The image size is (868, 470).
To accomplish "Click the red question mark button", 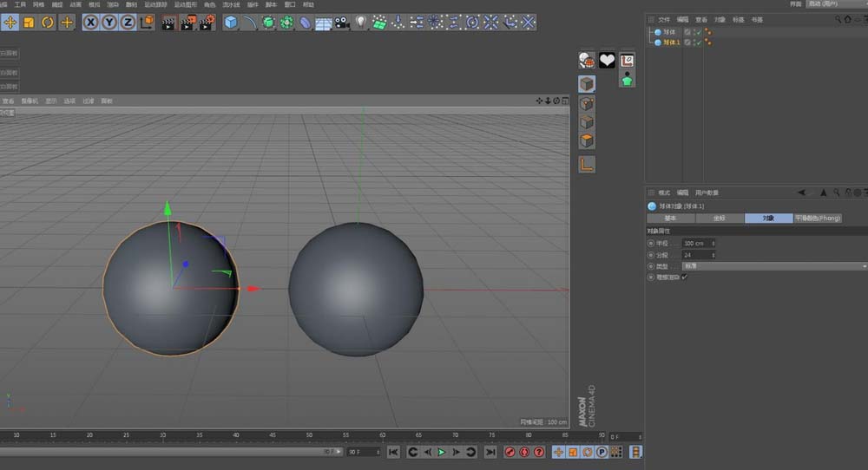I will [x=539, y=453].
